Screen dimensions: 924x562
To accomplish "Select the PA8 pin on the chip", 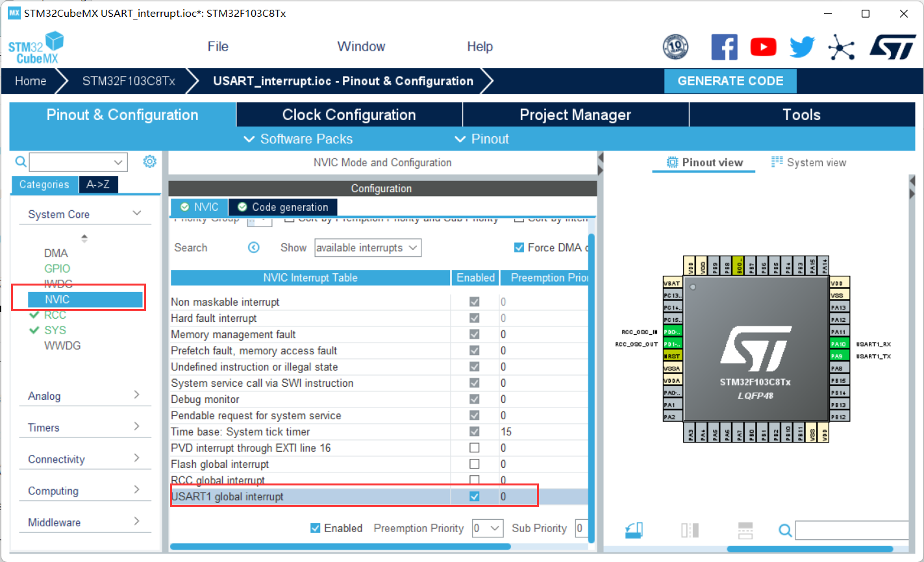I will 840,369.
